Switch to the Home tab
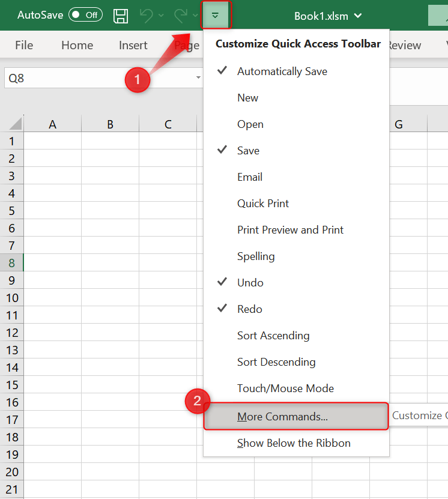448x499 pixels. click(77, 44)
